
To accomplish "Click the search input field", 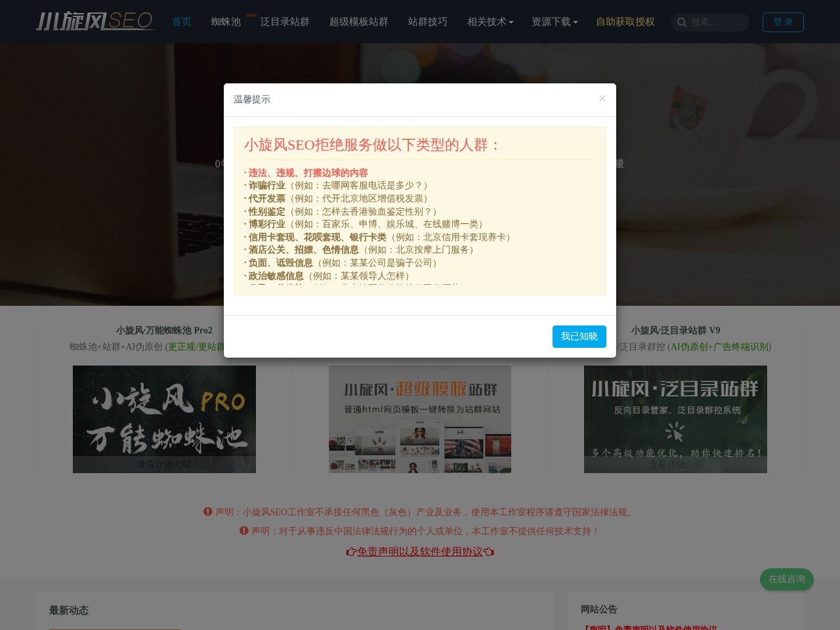I will click(715, 22).
